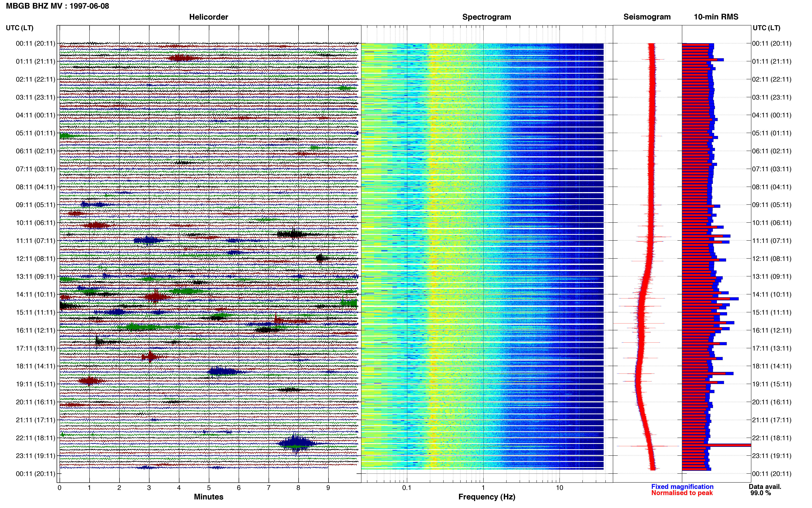Click right-side time label '14:11 (10:11)'

(772, 295)
